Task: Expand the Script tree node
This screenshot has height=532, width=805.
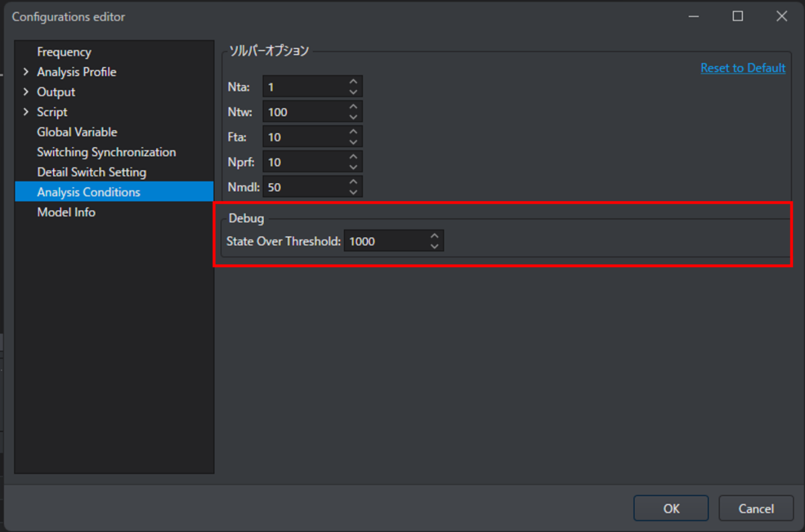Action: point(26,112)
